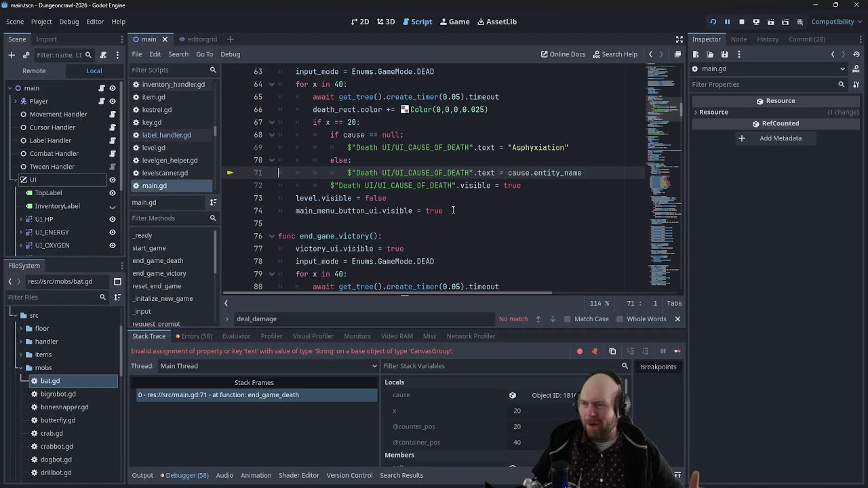Image resolution: width=868 pixels, height=488 pixels.
Task: Reload the running project
Action: (x=713, y=22)
